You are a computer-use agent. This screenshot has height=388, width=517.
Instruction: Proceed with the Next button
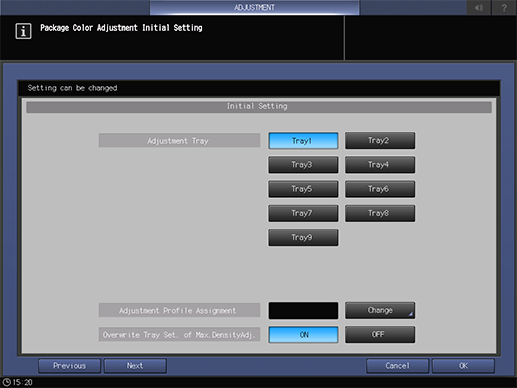[135, 366]
